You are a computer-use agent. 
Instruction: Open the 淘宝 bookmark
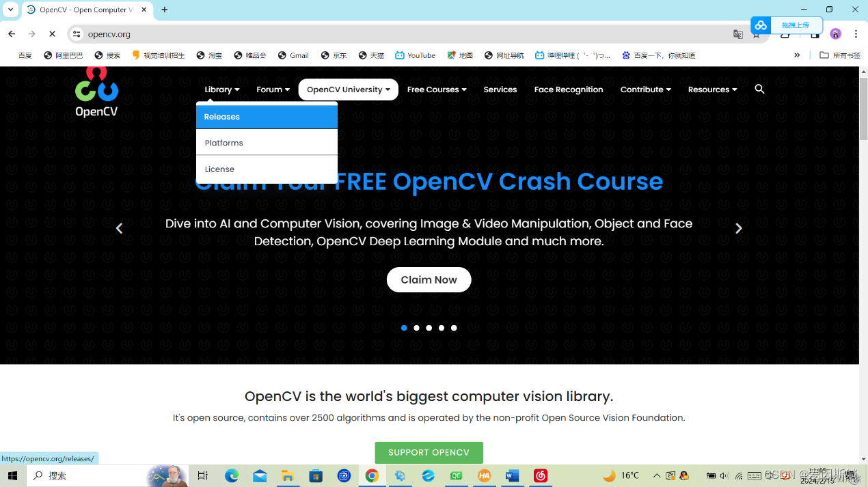pyautogui.click(x=208, y=55)
